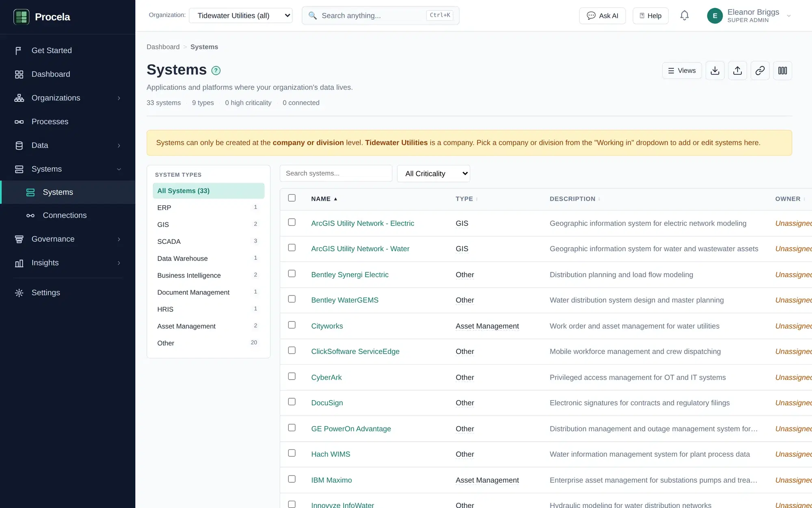This screenshot has height=508, width=812.
Task: Click the Systems parent server icon
Action: [19, 169]
